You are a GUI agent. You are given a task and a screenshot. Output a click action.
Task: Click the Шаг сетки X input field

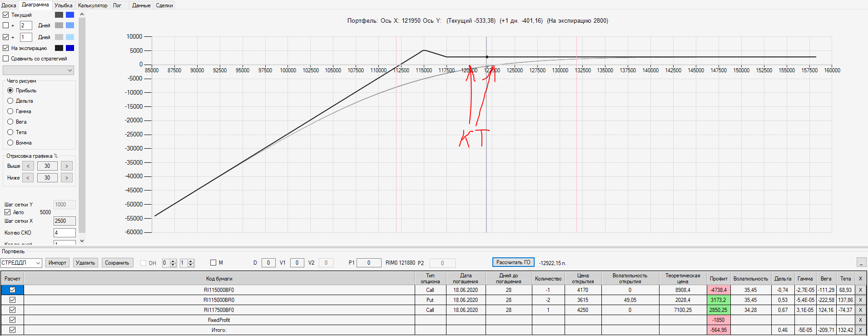coord(64,221)
